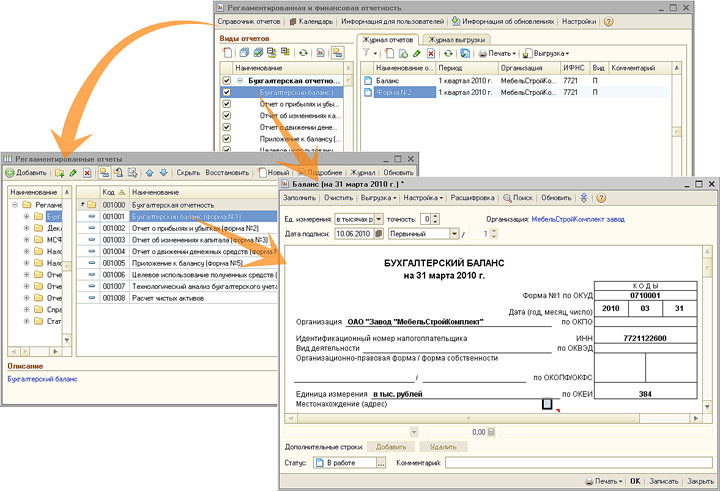This screenshot has height=491, width=720.
Task: Expand the Спр... folder in the tree
Action: click(x=27, y=310)
